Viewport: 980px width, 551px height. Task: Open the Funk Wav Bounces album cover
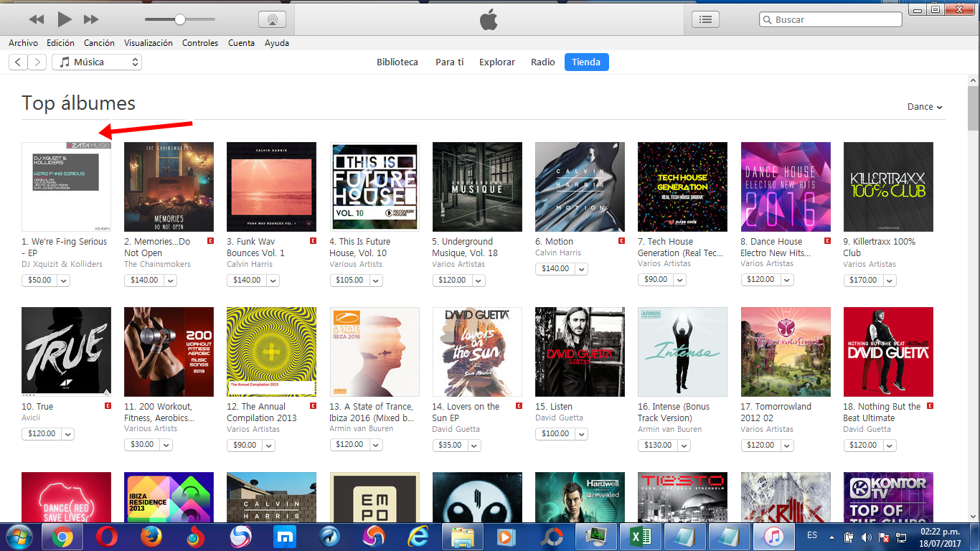tap(271, 187)
